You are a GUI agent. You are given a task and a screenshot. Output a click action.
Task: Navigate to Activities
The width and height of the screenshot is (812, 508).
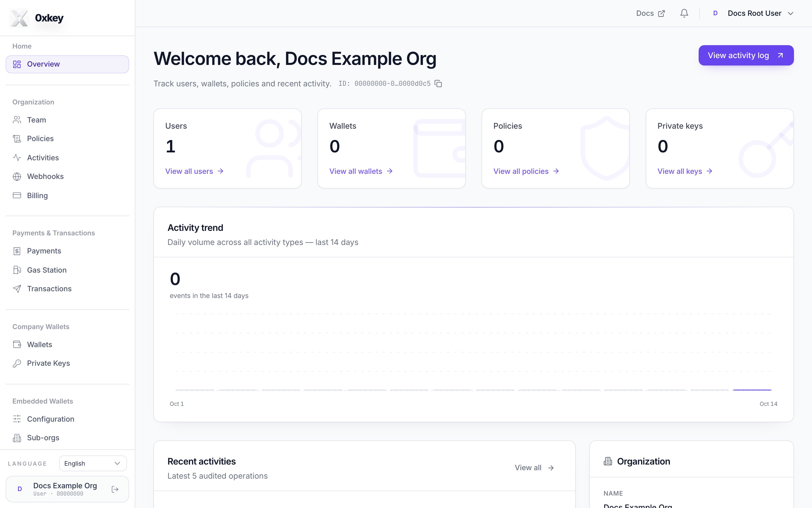[x=67, y=157]
